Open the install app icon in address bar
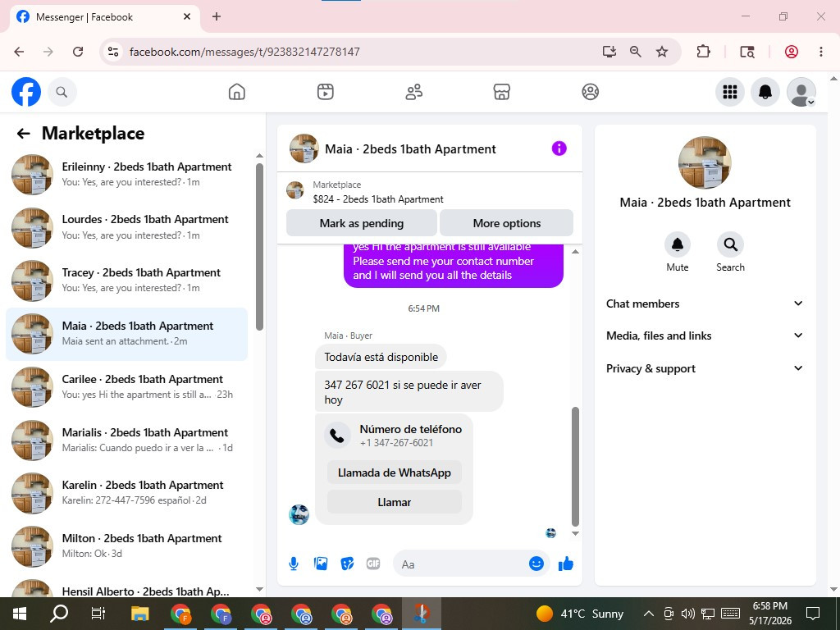The height and width of the screenshot is (630, 840). [609, 52]
